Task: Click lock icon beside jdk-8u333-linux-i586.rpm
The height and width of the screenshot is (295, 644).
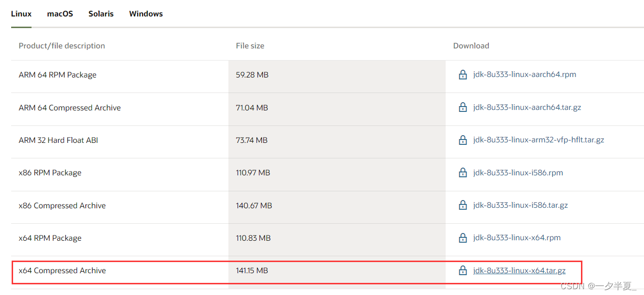Action: pos(463,172)
